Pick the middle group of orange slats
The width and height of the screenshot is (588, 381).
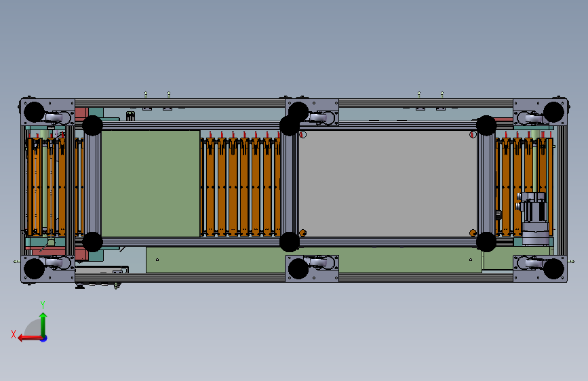coord(241,186)
